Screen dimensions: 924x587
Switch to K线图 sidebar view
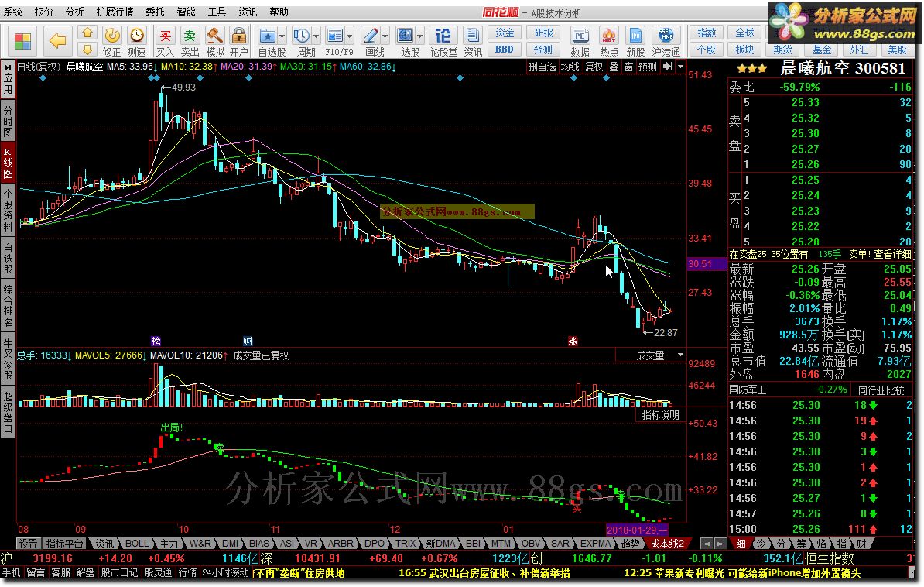(9, 162)
